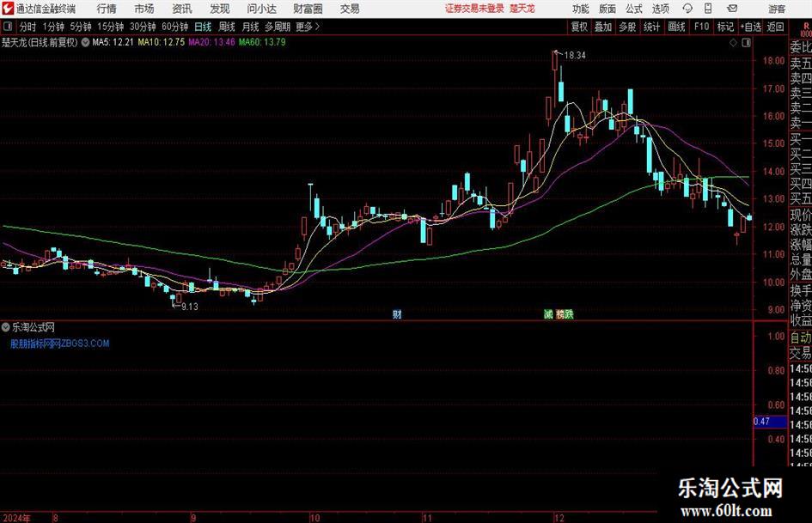Click the 通达信 red logo icon

(x=8, y=9)
